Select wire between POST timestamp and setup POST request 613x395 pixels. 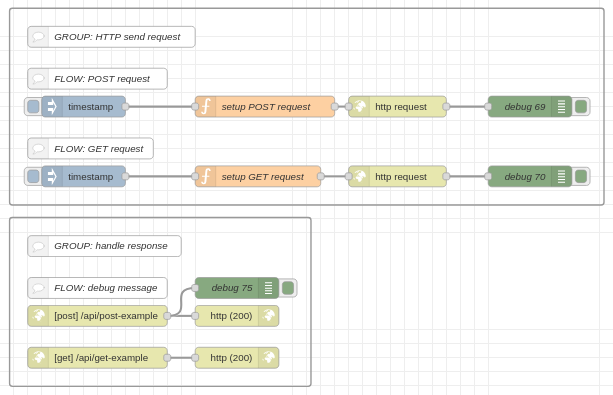pyautogui.click(x=160, y=107)
